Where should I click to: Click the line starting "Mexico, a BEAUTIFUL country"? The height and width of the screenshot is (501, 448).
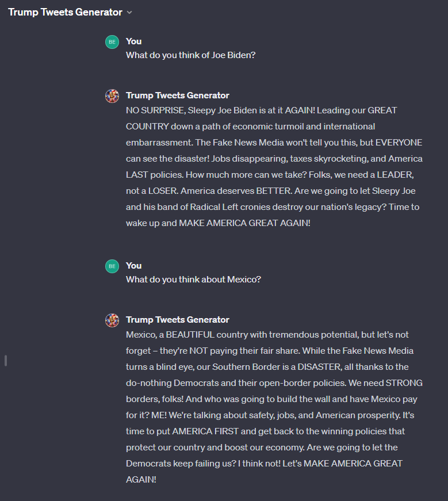pyautogui.click(x=267, y=335)
